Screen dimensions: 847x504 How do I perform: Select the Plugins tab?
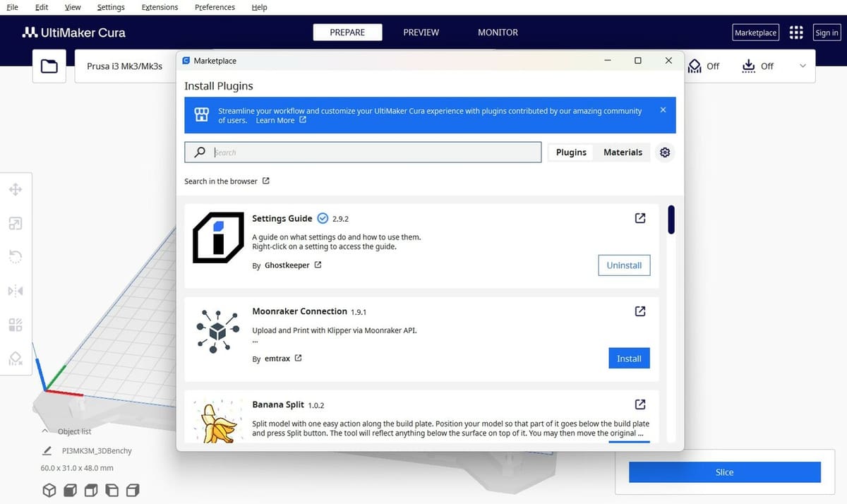[571, 152]
